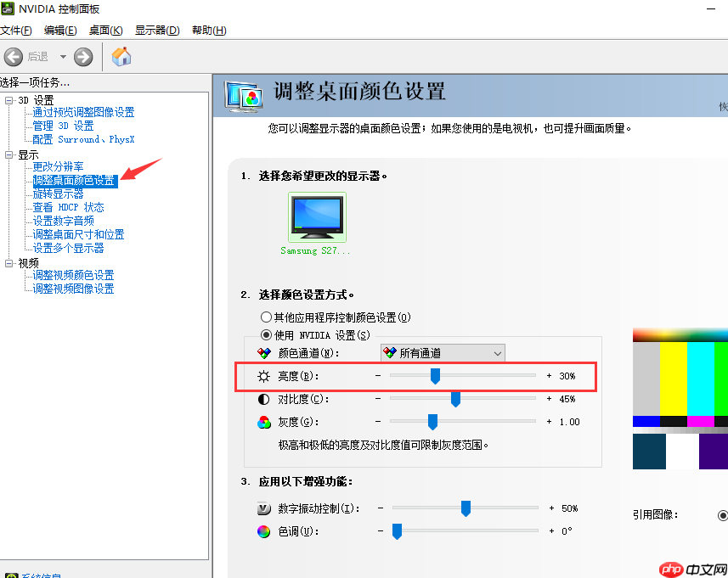
Task: Select the 使用 NVIDIA 设置 radio button
Action: click(x=265, y=335)
